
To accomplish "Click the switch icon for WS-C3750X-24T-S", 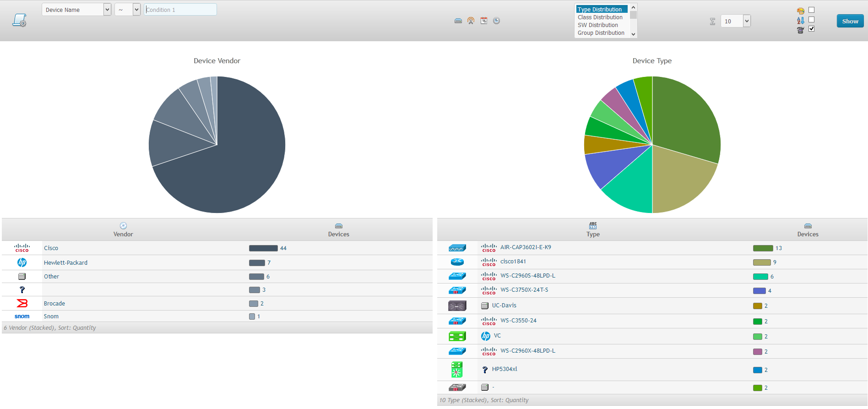I will click(457, 290).
